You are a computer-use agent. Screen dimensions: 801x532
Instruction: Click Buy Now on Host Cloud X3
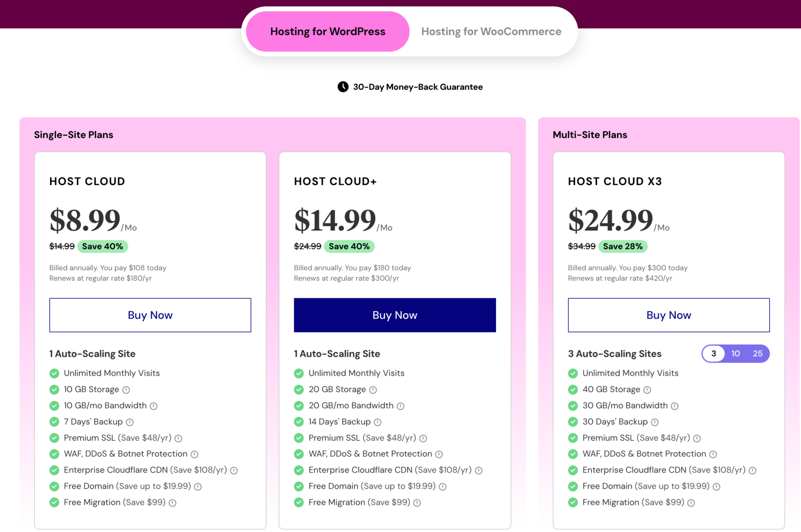(x=669, y=315)
